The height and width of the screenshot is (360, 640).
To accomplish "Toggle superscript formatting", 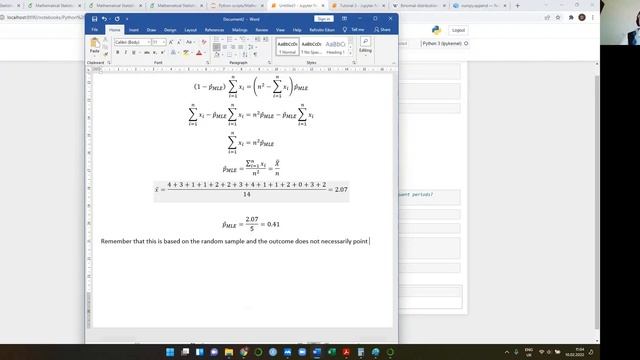I will (162, 53).
